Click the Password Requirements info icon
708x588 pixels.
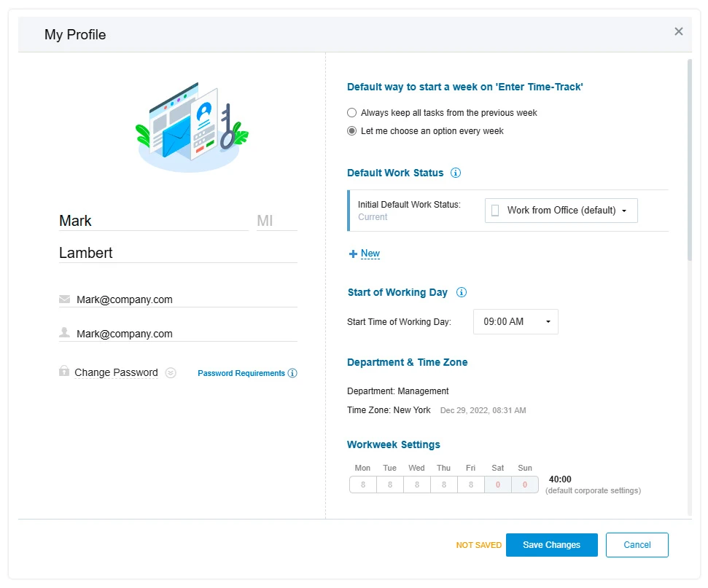(x=292, y=374)
